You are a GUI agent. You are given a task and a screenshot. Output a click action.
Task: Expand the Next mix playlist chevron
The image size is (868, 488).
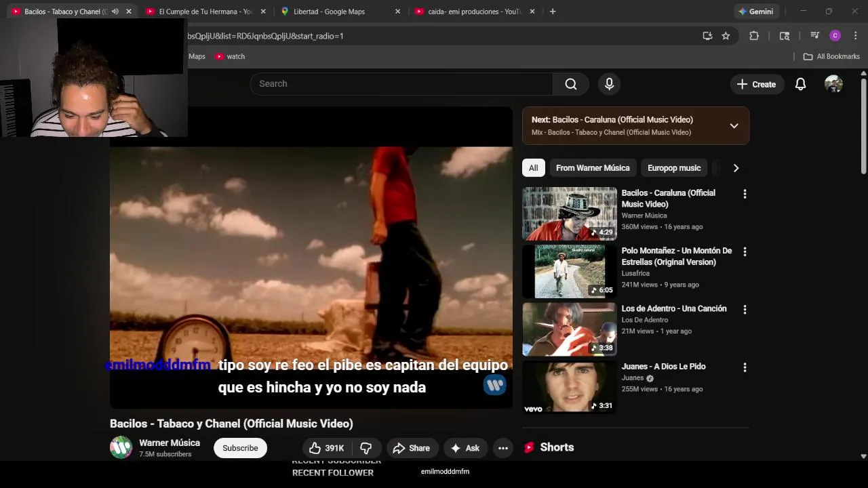point(734,126)
